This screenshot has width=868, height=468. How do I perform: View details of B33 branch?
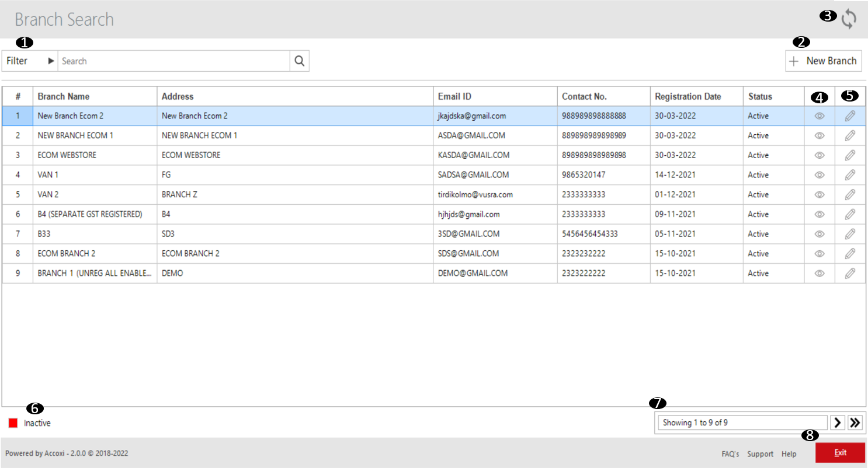pyautogui.click(x=820, y=234)
